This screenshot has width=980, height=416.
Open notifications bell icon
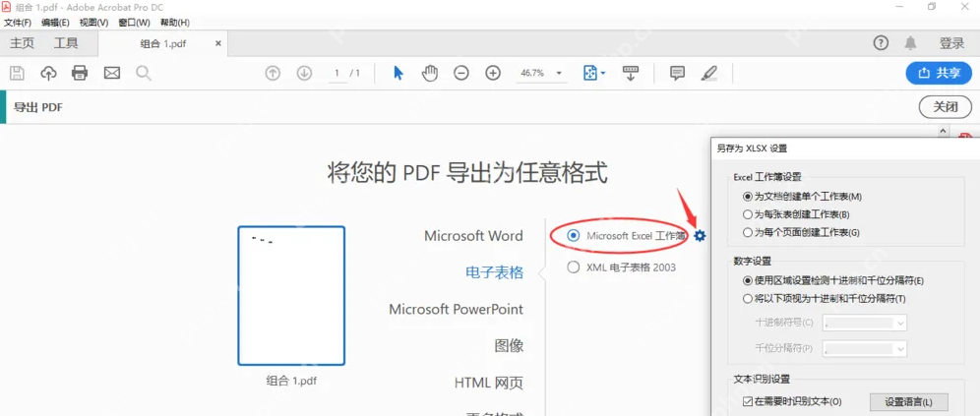910,43
